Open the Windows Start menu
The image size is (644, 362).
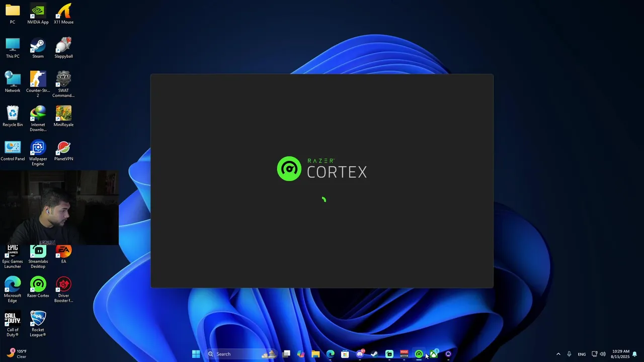(196, 354)
